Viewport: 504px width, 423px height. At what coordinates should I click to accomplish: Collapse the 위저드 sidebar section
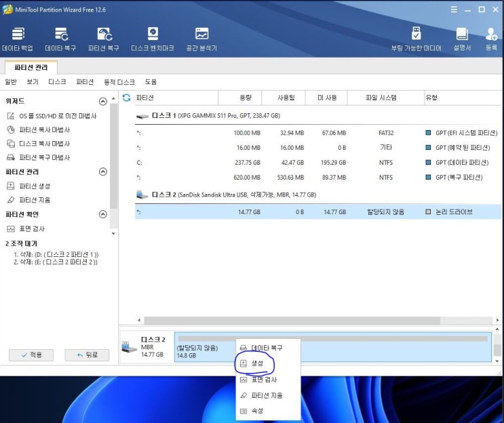[103, 102]
